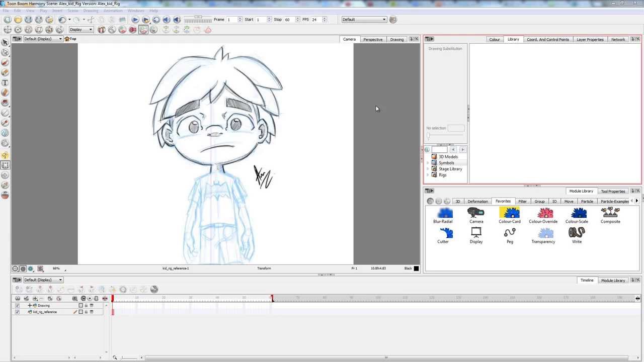
Task: Click the Frame number input field
Action: click(x=231, y=20)
